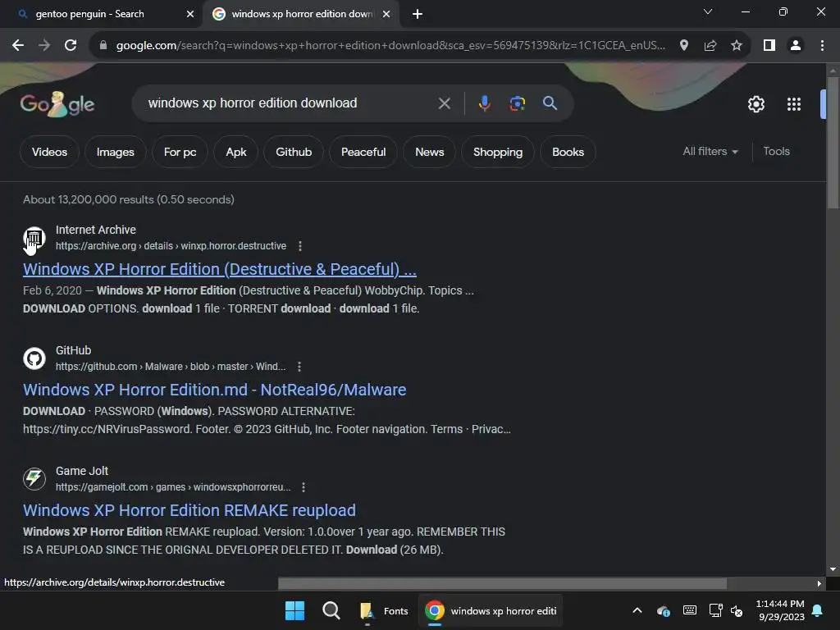The height and width of the screenshot is (630, 840).
Task: Open the Chrome profile menu
Action: click(x=796, y=46)
